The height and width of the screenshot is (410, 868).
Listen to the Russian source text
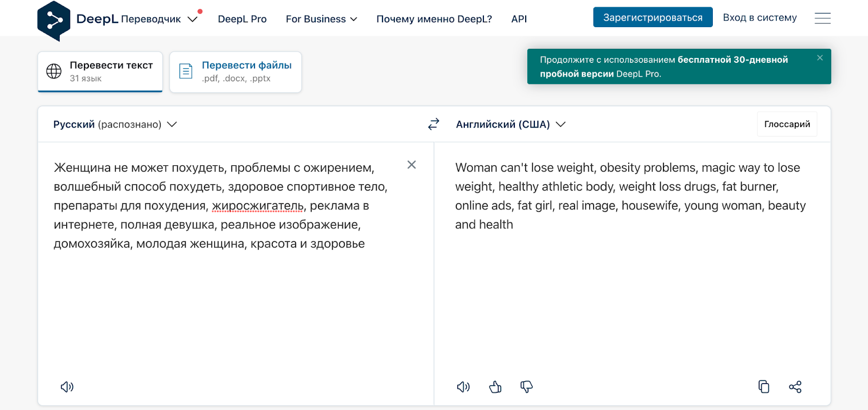pyautogui.click(x=67, y=387)
